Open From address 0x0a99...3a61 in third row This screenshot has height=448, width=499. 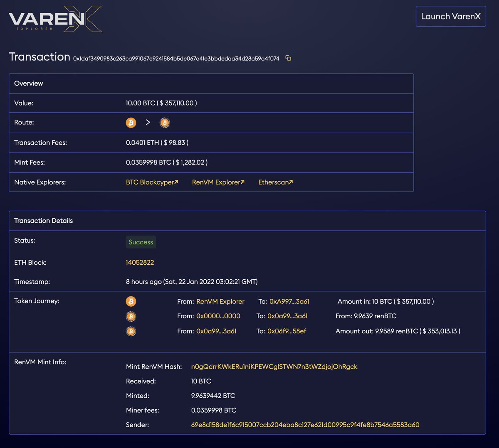tap(216, 331)
